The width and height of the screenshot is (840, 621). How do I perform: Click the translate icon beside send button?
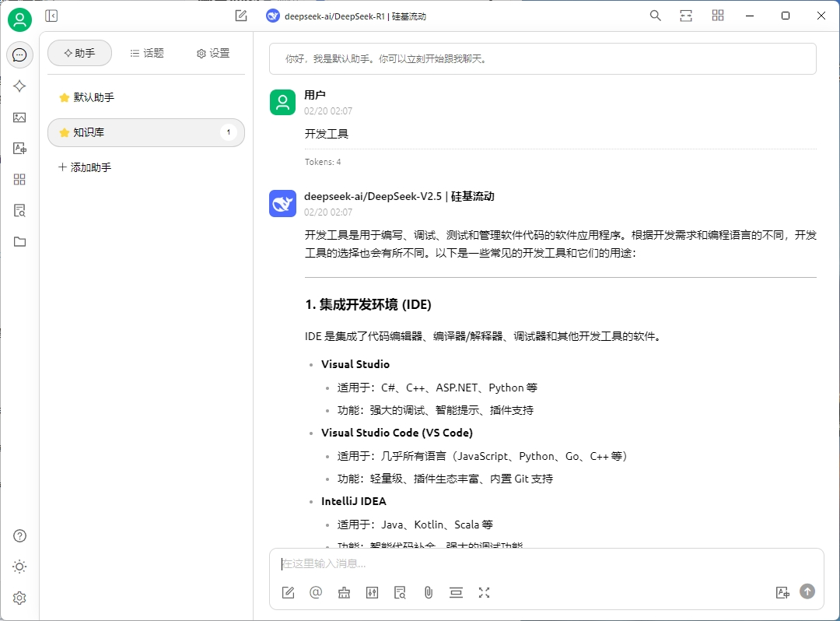[x=782, y=593]
